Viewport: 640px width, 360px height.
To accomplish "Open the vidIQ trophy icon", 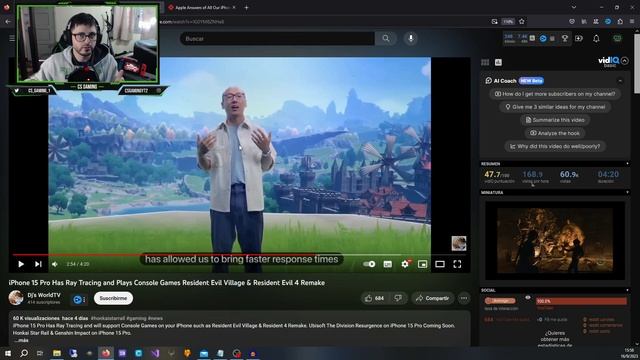I will [x=565, y=38].
